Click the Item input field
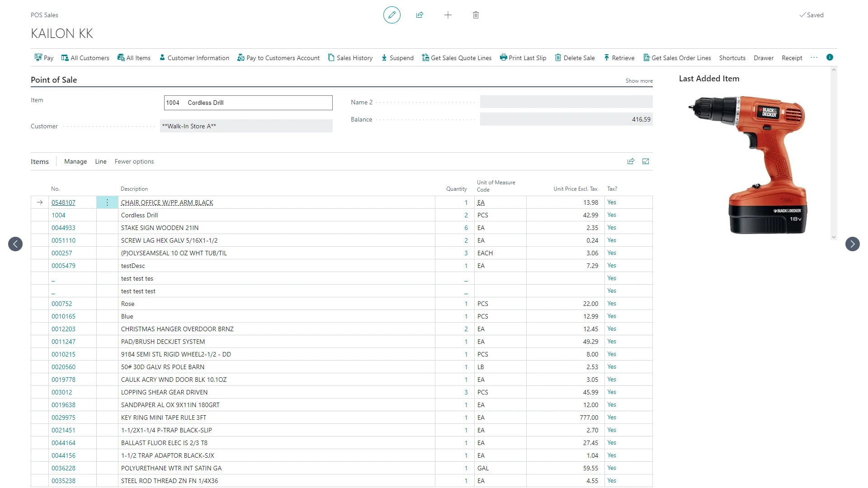The width and height of the screenshot is (868, 488). [248, 103]
